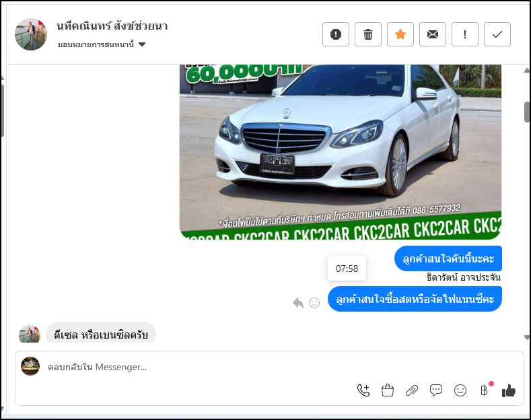Open customer name นทีคณินทร์ สังข์ช่วยนา profile
This screenshot has height=420, width=531.
[112, 26]
